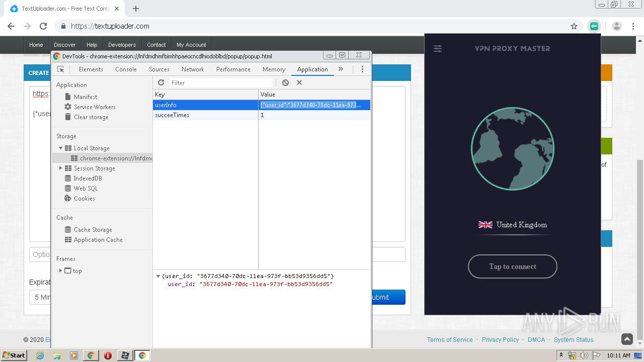The width and height of the screenshot is (644, 362).
Task: Open the Windows Start menu
Action: point(14,355)
